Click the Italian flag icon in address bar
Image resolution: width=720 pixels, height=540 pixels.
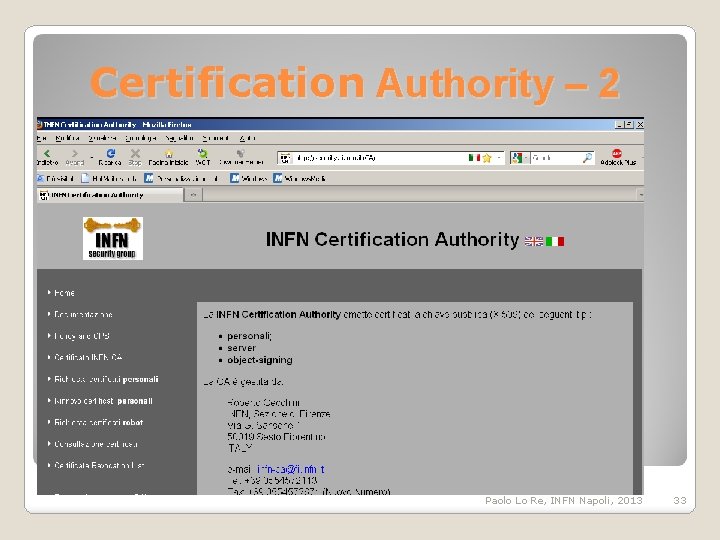pyautogui.click(x=474, y=158)
